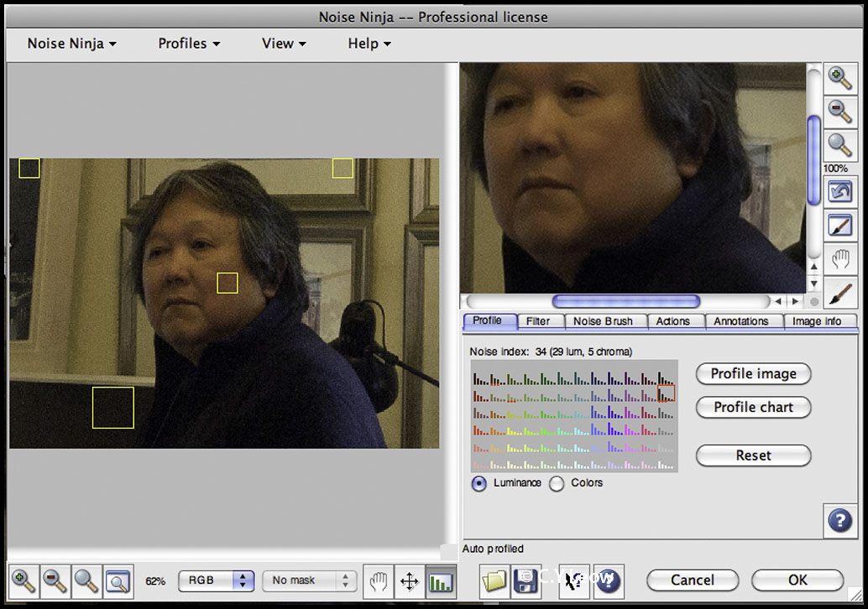Click the Cancel button
This screenshot has height=609, width=868.
[x=693, y=580]
